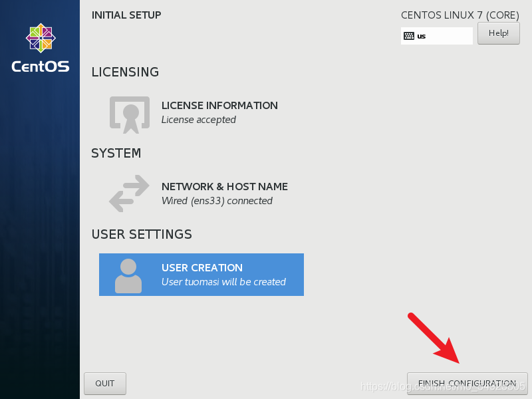
Task: Click the LICENSING section heading
Action: (125, 72)
